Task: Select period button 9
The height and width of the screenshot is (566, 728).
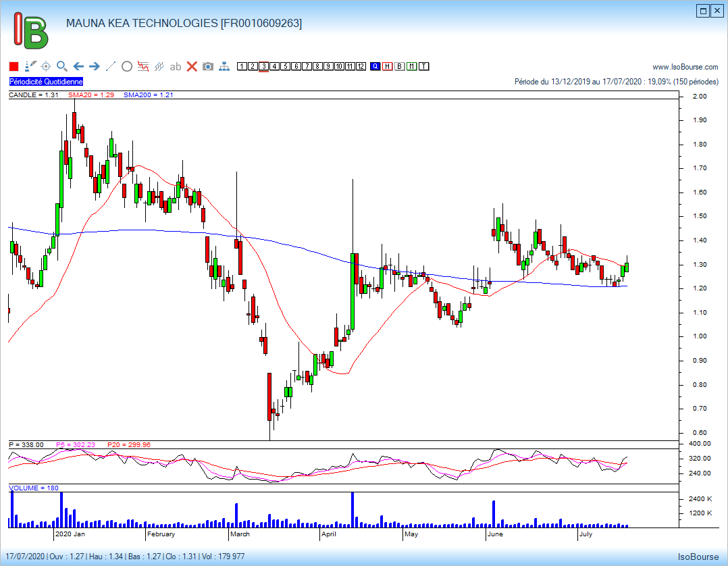Action: pyautogui.click(x=328, y=66)
